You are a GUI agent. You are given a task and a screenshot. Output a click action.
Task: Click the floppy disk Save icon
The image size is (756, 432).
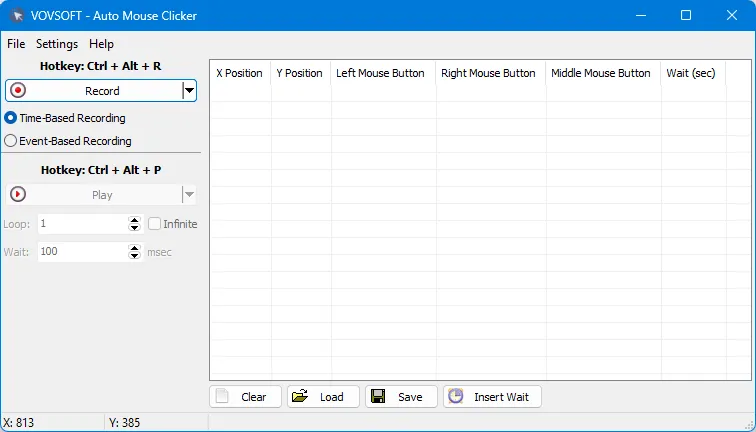[x=378, y=397]
